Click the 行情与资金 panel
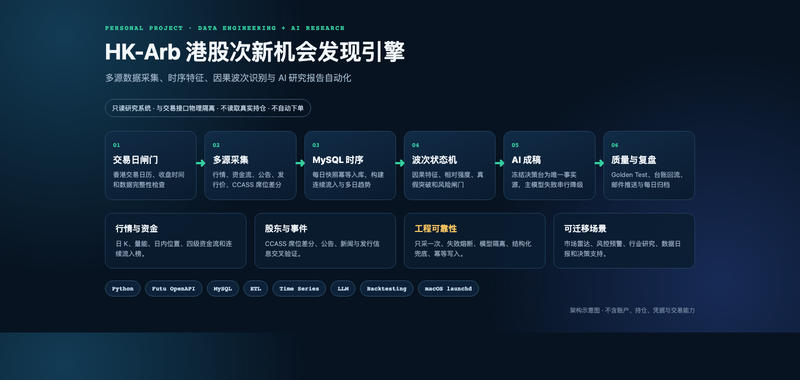Screen dimensions: 800x380 [176, 241]
